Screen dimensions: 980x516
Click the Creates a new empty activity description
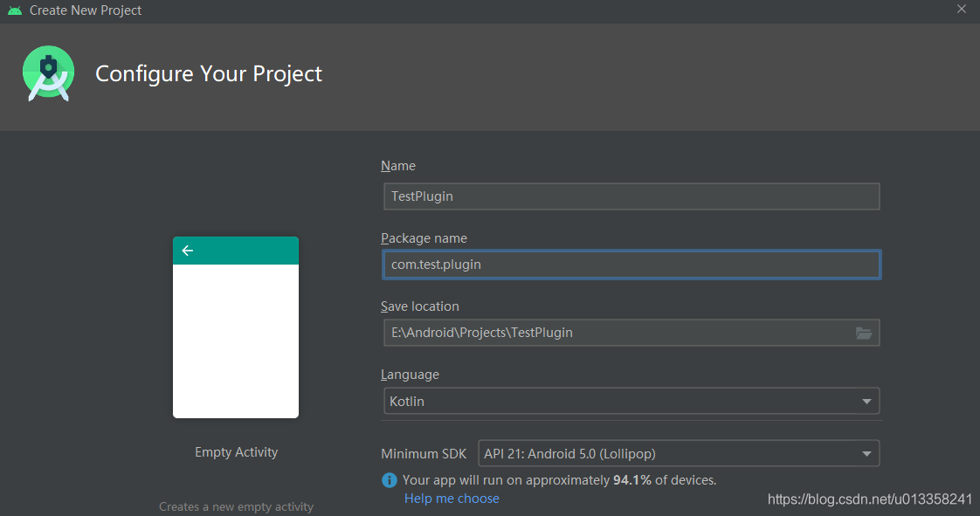tap(236, 506)
